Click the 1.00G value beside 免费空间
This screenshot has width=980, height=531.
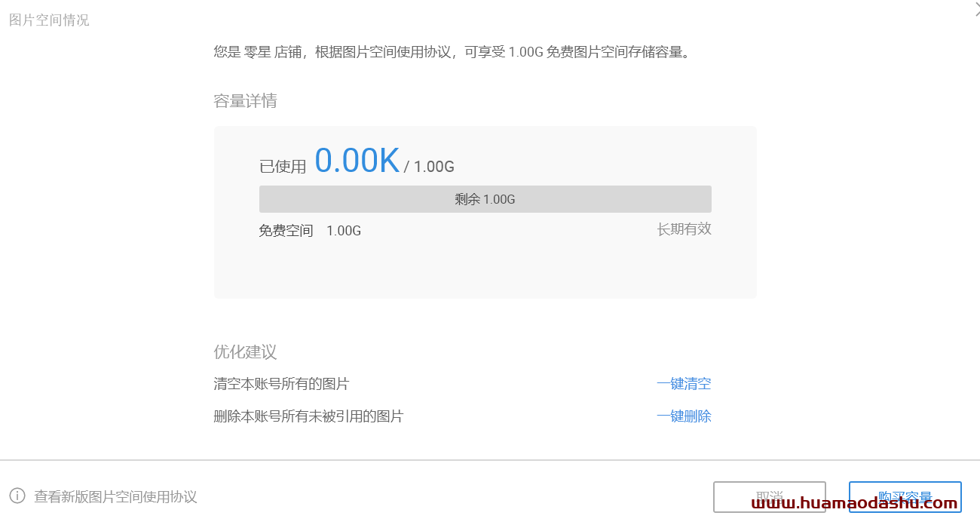point(344,231)
